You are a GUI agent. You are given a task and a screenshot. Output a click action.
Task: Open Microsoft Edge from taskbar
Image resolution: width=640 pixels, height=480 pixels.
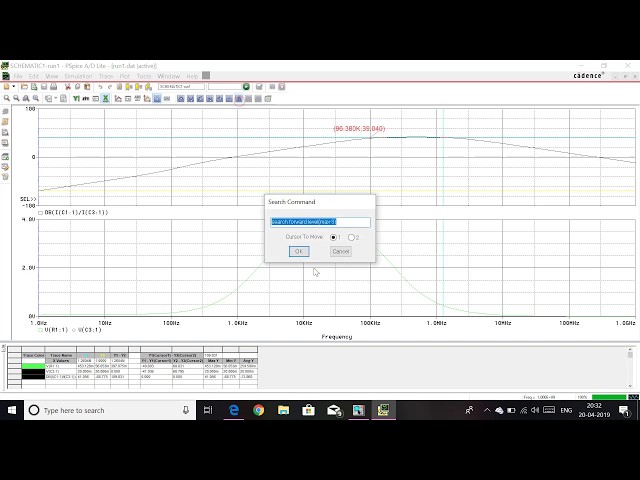coord(233,410)
